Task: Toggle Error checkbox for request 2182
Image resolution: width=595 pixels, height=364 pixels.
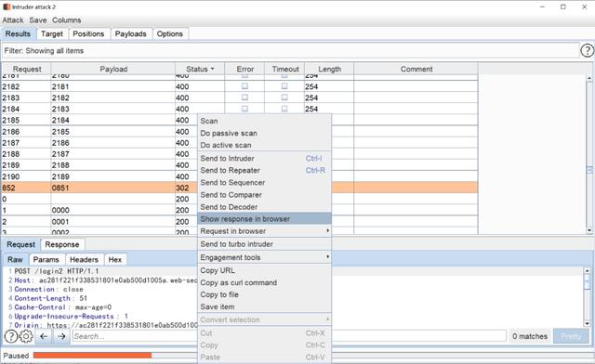Action: (x=245, y=86)
